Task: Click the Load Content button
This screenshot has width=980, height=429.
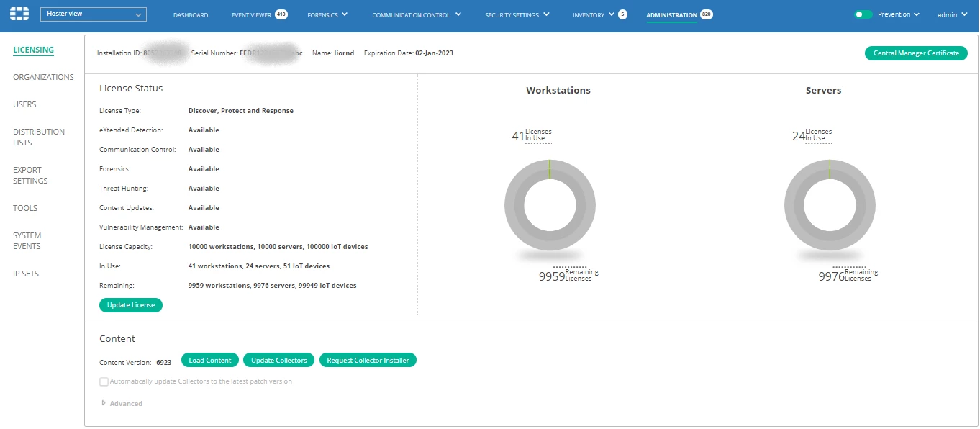Action: click(210, 361)
